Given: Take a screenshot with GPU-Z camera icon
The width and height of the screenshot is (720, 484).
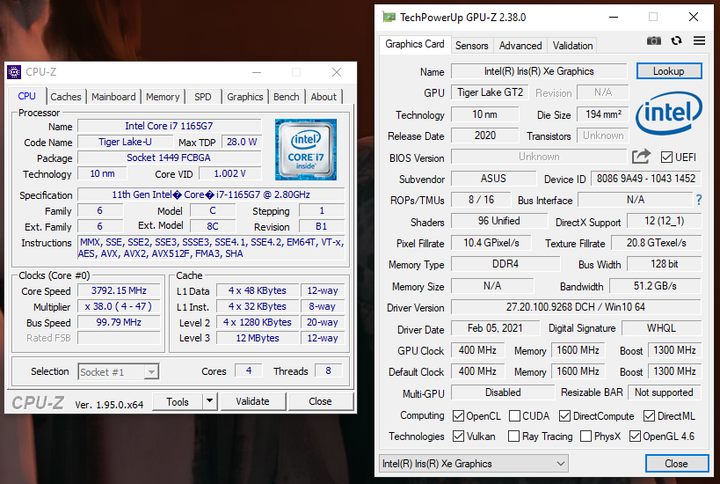Looking at the screenshot, I should click(654, 41).
